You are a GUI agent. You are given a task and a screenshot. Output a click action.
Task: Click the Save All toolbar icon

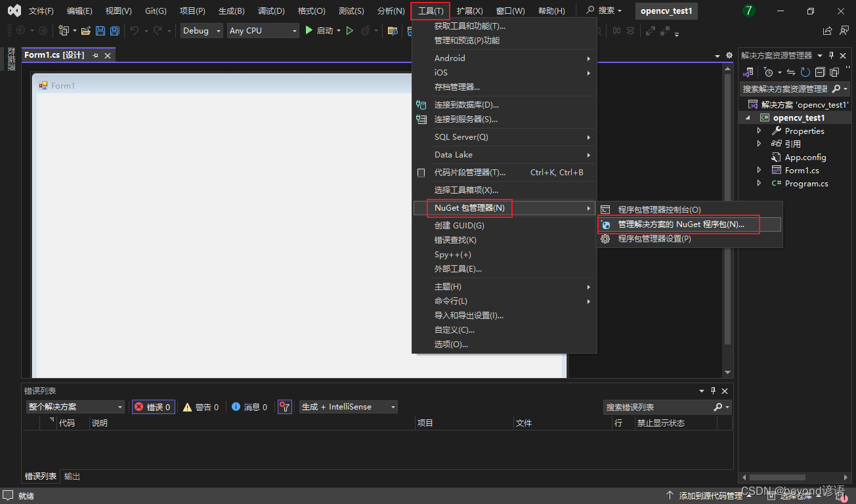(114, 31)
